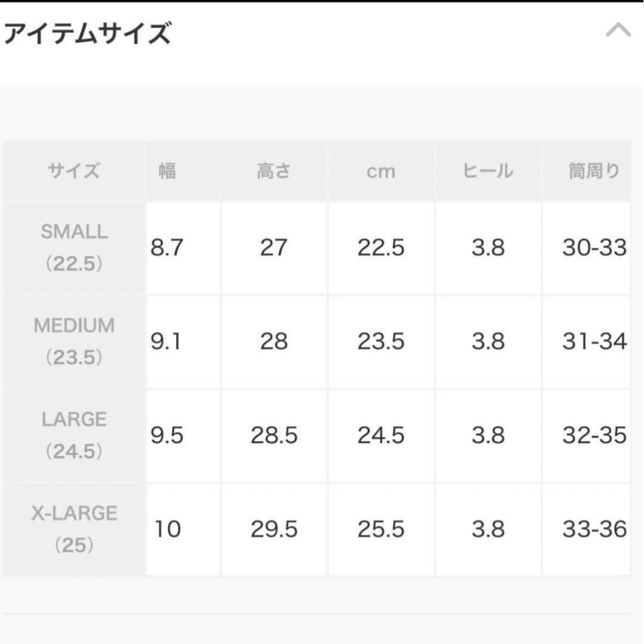Click the SMALL width value 8.7
644x644 pixels.
166,247
